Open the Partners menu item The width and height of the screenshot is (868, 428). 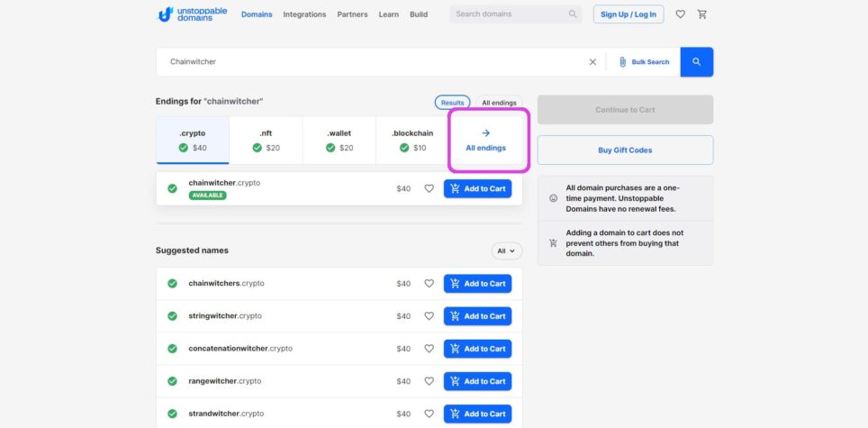[x=352, y=14]
